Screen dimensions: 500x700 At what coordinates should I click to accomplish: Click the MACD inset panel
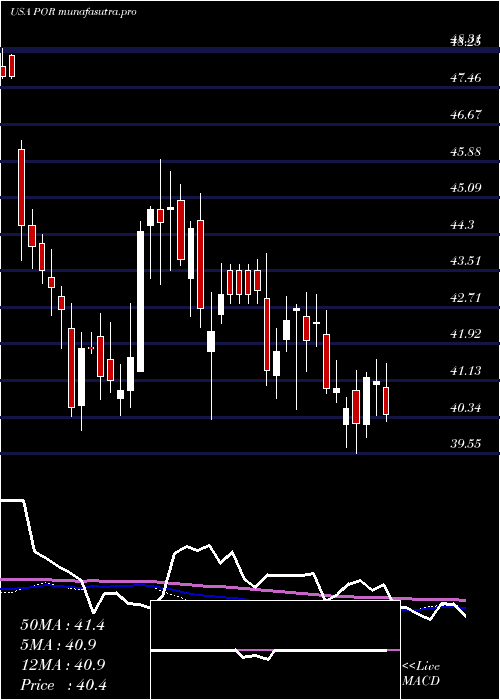pos(275,650)
